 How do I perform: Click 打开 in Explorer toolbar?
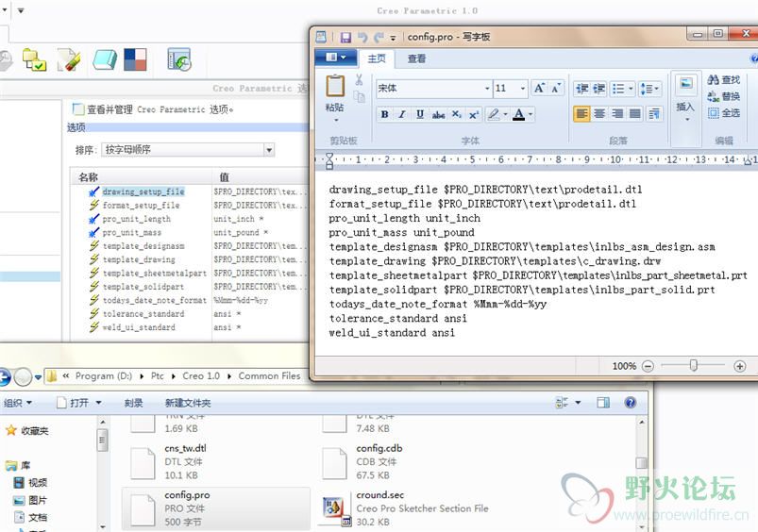coord(78,403)
